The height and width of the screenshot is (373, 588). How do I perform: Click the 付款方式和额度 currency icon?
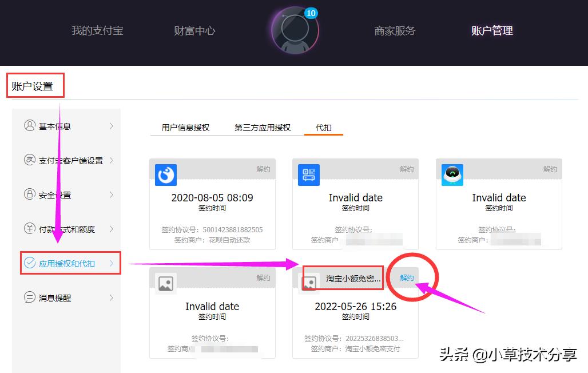30,229
